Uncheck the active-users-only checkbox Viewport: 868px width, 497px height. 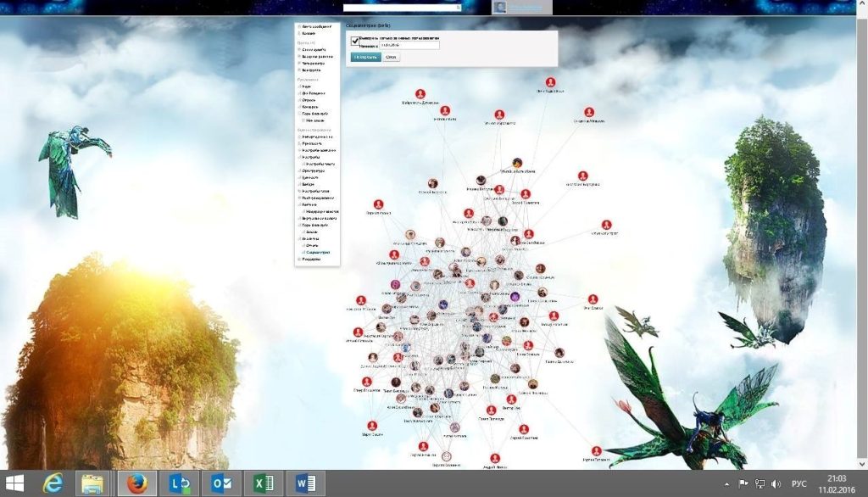coord(355,40)
